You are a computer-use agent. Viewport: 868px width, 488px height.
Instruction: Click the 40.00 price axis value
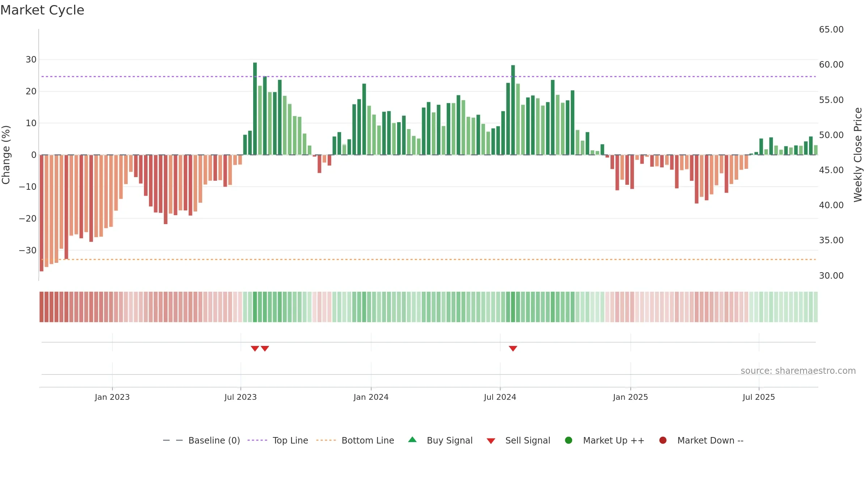831,205
